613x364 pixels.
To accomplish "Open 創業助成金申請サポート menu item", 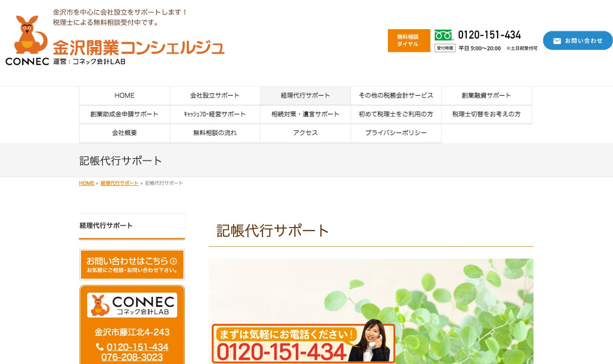I will pos(125,114).
